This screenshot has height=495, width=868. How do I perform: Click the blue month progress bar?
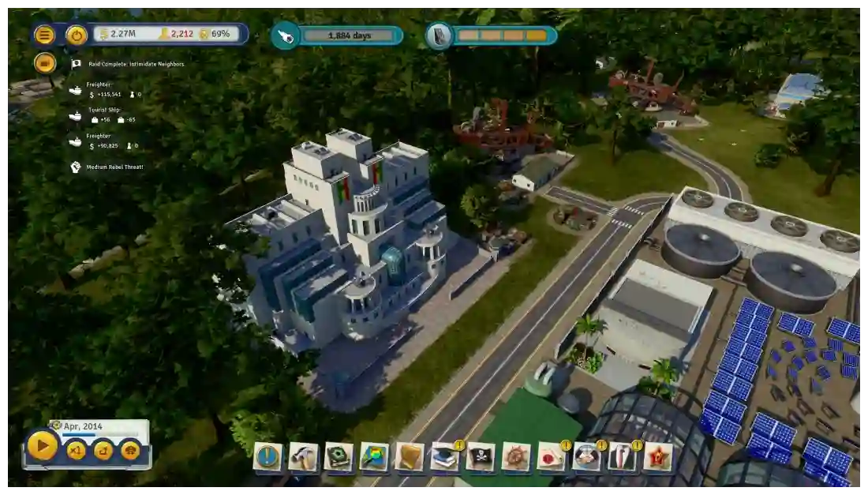(x=99, y=435)
